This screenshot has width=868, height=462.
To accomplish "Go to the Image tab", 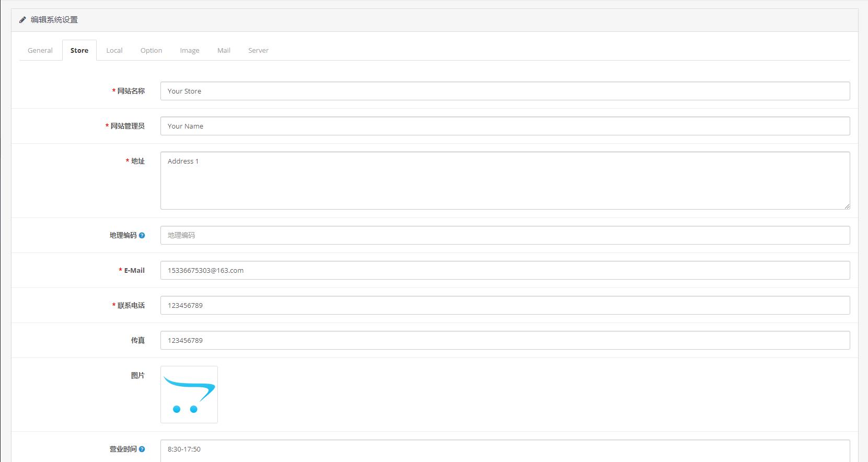I will pyautogui.click(x=189, y=50).
